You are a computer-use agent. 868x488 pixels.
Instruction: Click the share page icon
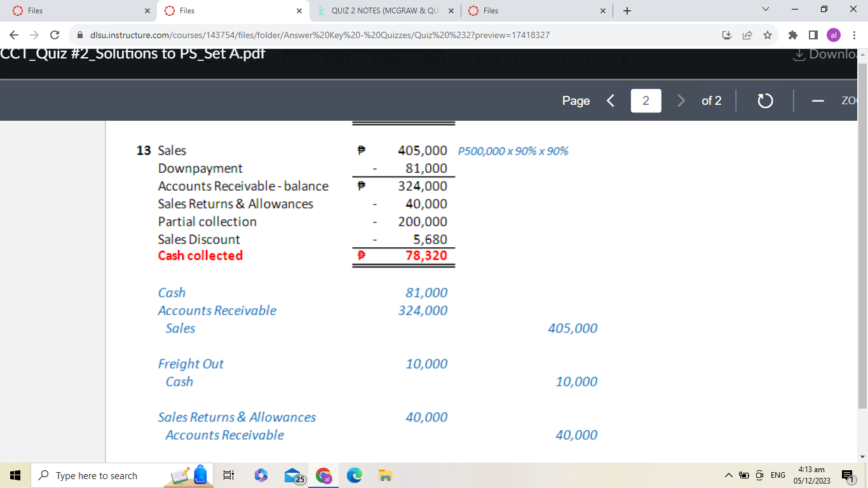point(747,35)
